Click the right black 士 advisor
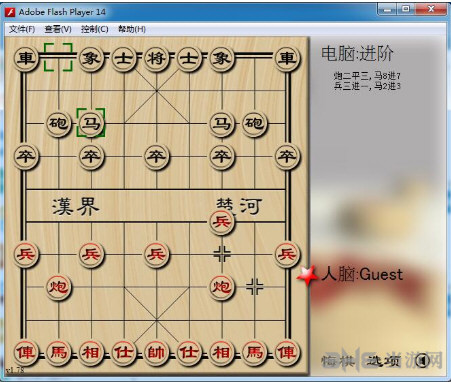 [189, 58]
